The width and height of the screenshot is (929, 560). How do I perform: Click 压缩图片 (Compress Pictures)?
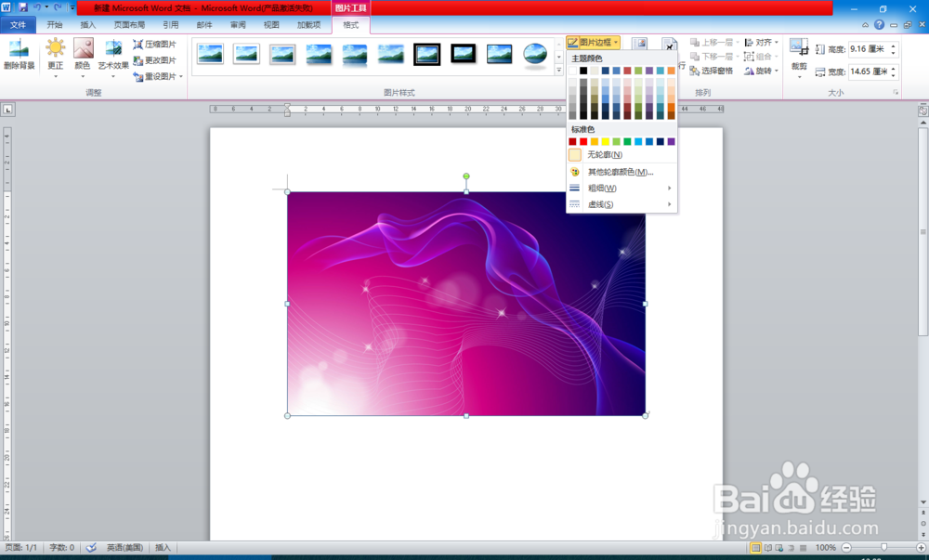pyautogui.click(x=155, y=45)
